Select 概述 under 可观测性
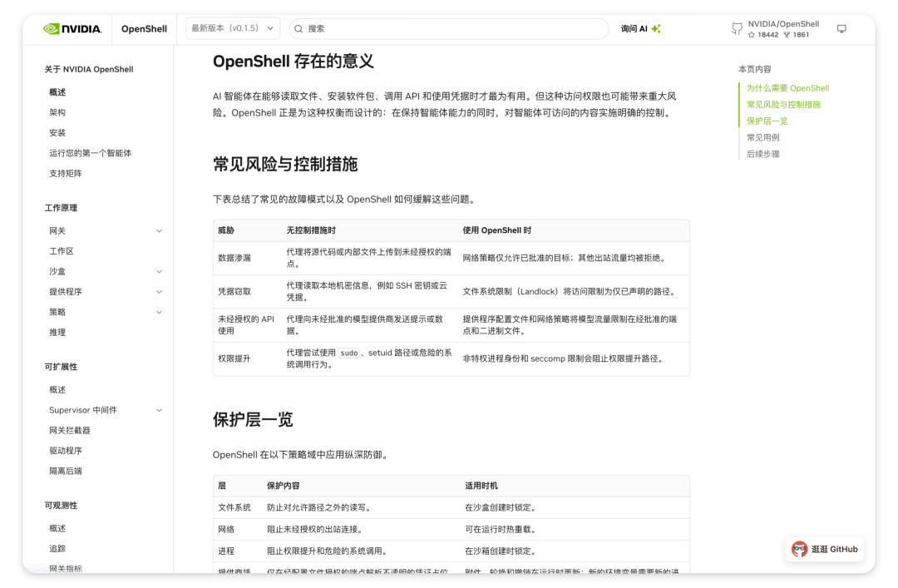 [57, 528]
